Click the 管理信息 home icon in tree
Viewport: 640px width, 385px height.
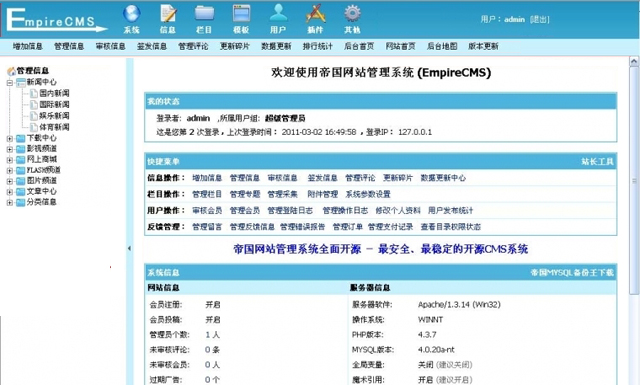pyautogui.click(x=11, y=71)
